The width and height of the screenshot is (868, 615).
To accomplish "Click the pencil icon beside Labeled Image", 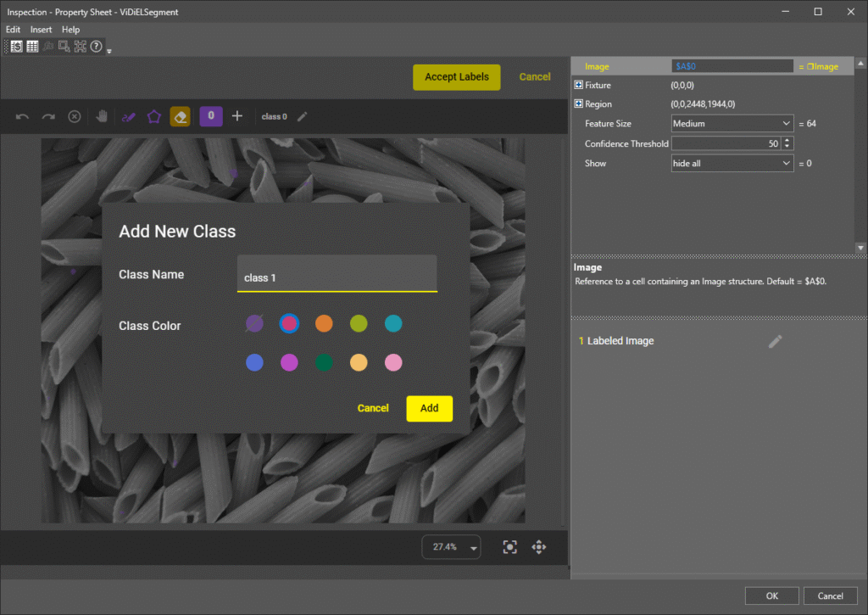I will click(775, 341).
